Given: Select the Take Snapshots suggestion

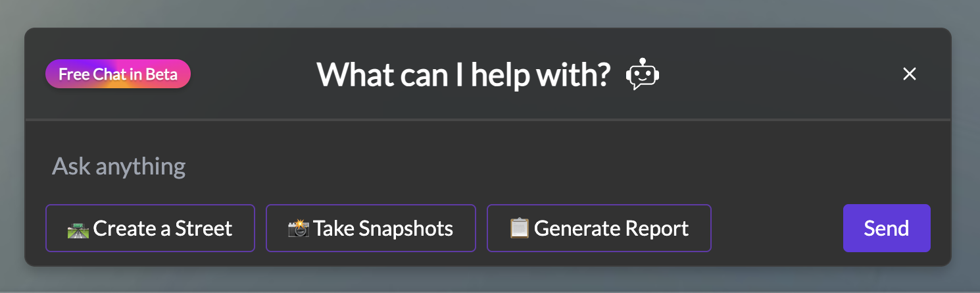Looking at the screenshot, I should click(370, 228).
